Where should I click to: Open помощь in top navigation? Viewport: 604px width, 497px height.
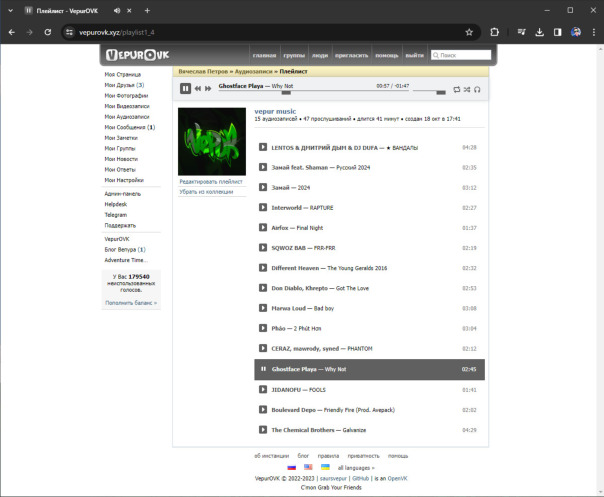387,55
